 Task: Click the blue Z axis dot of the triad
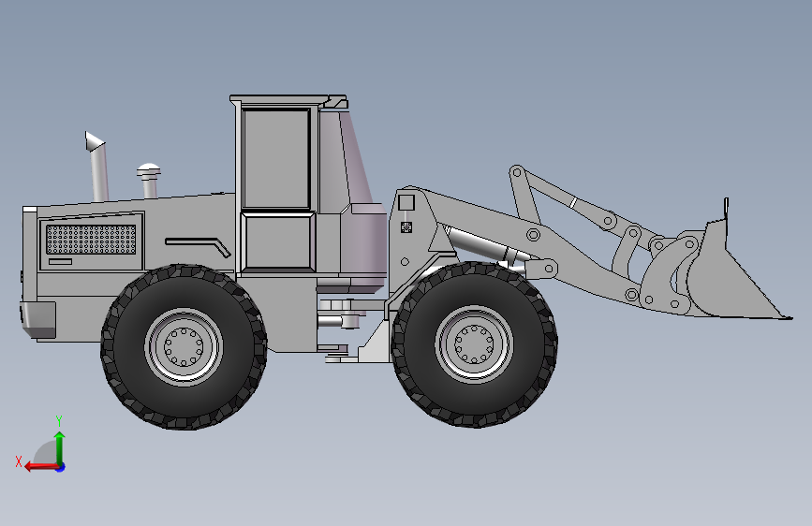[x=61, y=467]
